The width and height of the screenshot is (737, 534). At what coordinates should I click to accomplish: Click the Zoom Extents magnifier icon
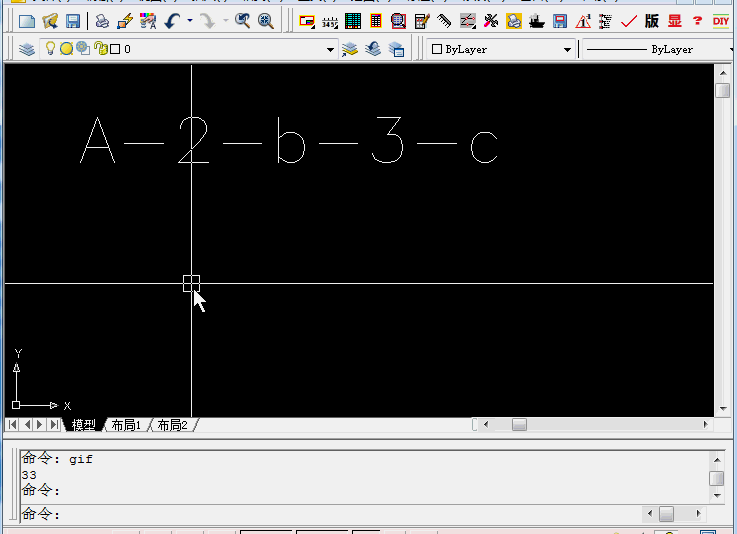point(266,21)
